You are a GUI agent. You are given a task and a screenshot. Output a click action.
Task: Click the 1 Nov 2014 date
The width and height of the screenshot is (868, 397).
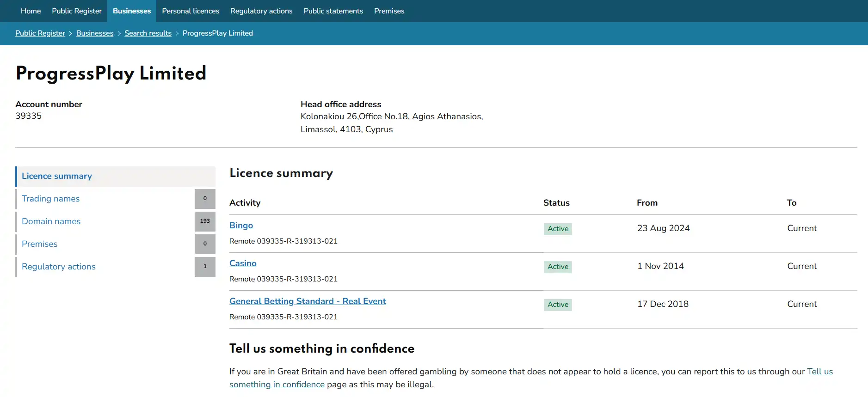click(660, 266)
